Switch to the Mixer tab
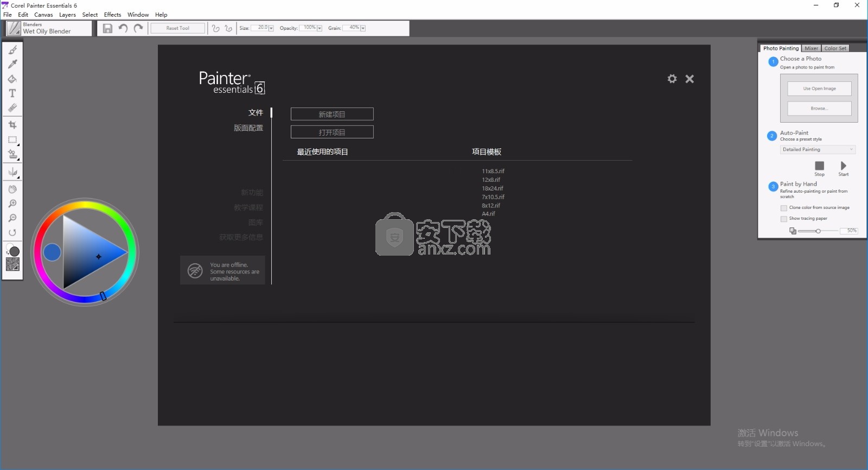868x470 pixels. coord(811,48)
